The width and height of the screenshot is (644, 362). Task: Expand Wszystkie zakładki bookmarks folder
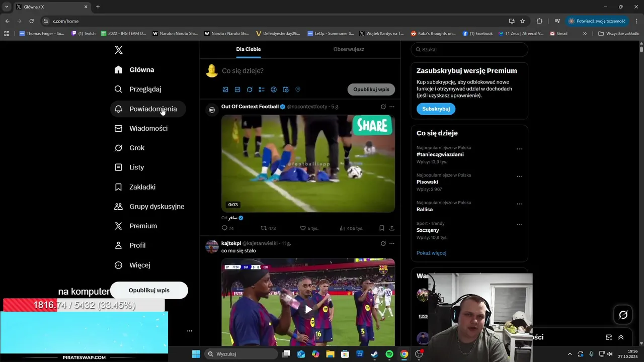(x=618, y=34)
